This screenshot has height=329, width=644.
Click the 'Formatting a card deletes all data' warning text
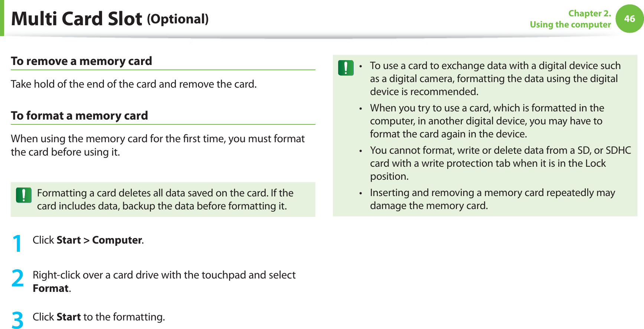point(165,199)
